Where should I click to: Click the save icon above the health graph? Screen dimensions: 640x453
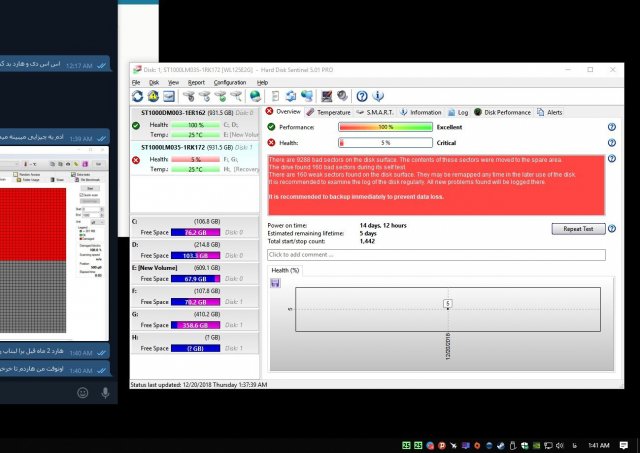tap(276, 282)
